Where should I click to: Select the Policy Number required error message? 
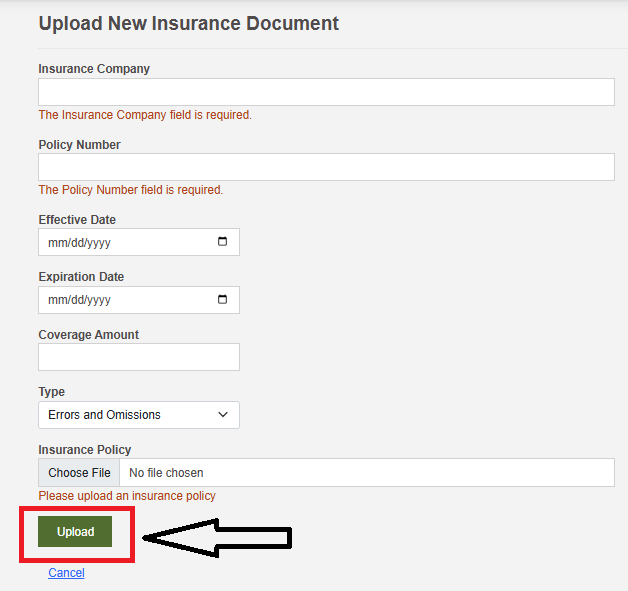coord(131,189)
